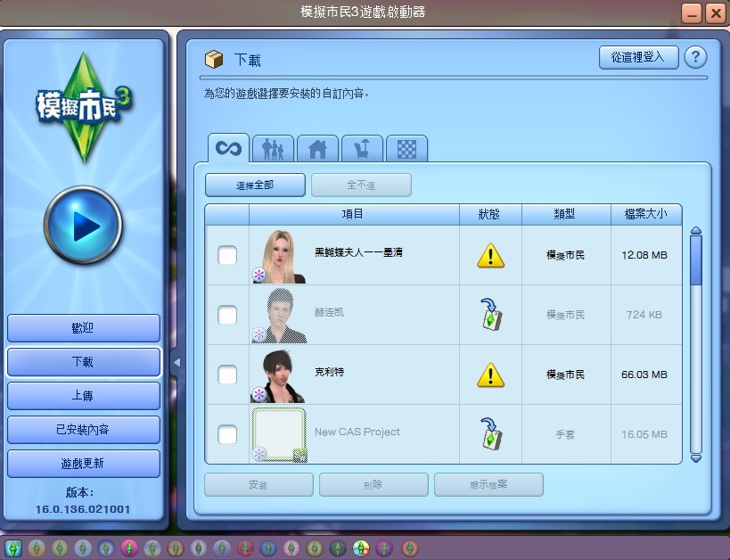Switch to the all-content infinity tab

[x=228, y=149]
